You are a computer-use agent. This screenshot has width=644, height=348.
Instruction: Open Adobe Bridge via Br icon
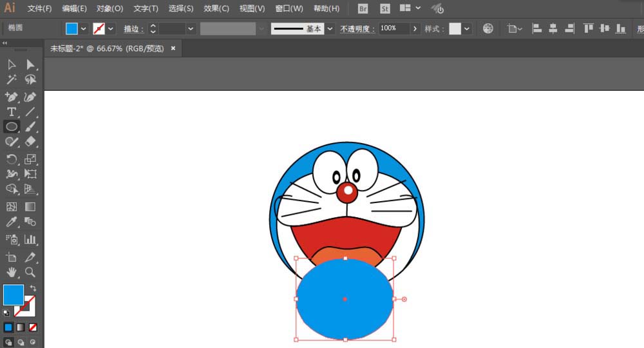coord(363,8)
